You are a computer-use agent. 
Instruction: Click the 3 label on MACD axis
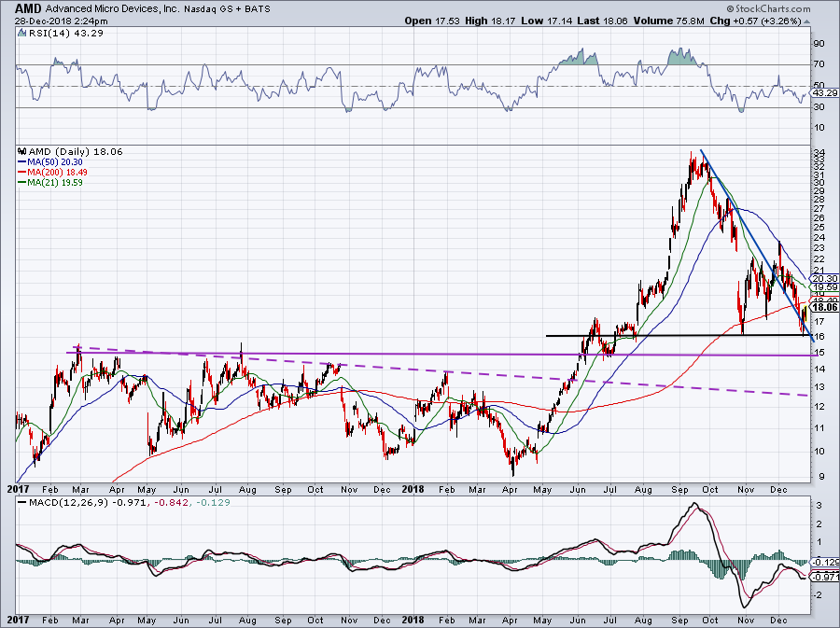[819, 506]
